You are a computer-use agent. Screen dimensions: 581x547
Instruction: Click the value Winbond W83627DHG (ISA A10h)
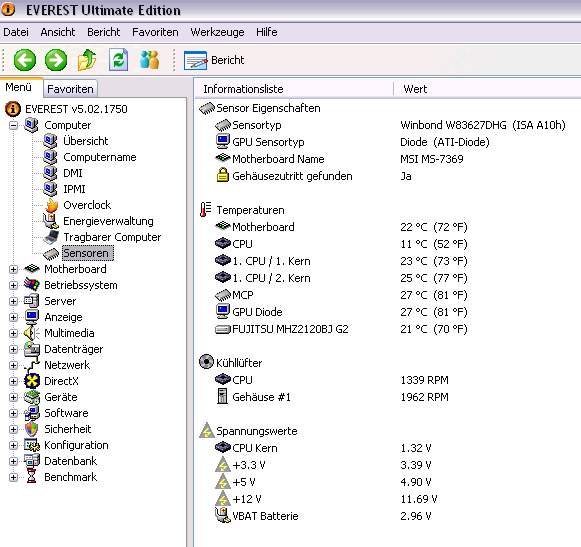coord(483,125)
